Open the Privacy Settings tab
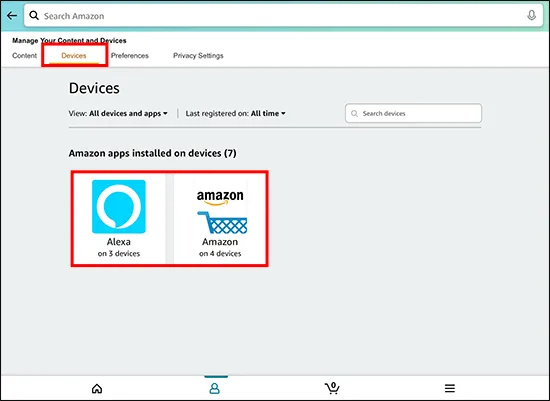 (198, 55)
